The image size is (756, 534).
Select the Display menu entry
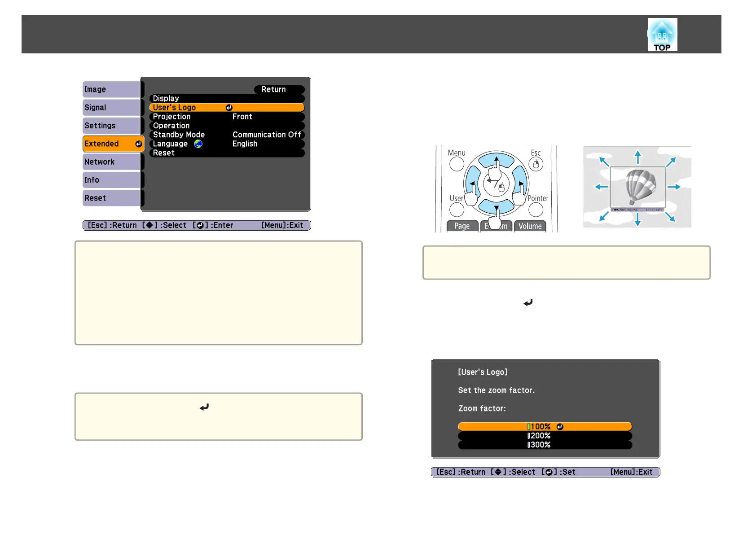click(x=227, y=98)
